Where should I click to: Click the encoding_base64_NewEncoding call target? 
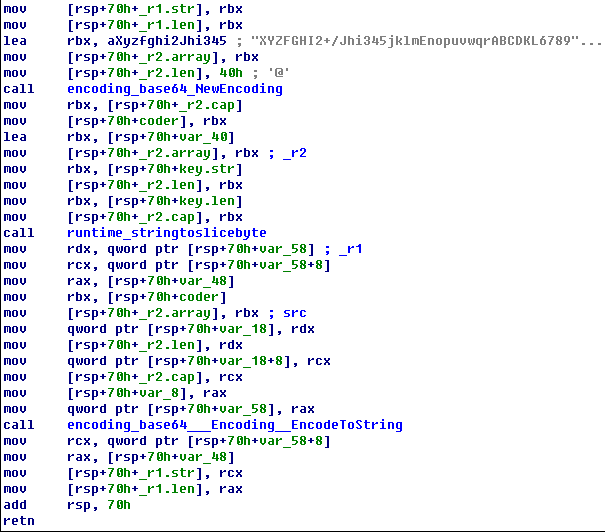(175, 89)
